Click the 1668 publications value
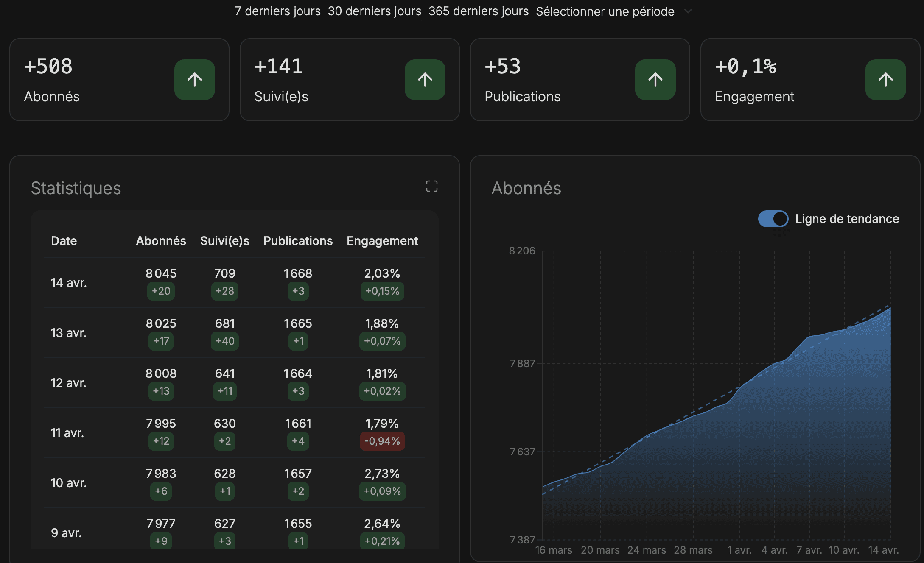Image resolution: width=924 pixels, height=563 pixels. 298,273
